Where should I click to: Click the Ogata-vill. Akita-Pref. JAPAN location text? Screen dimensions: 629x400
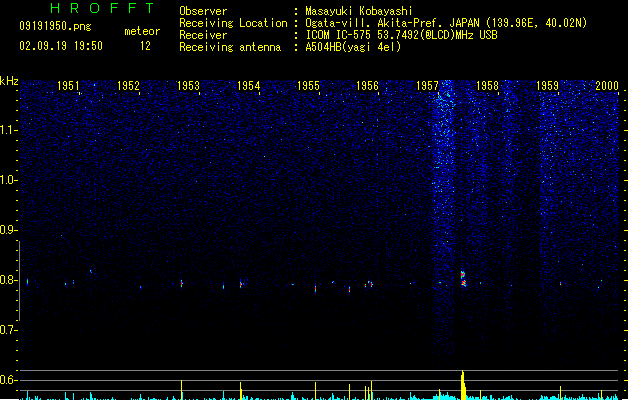click(x=446, y=23)
